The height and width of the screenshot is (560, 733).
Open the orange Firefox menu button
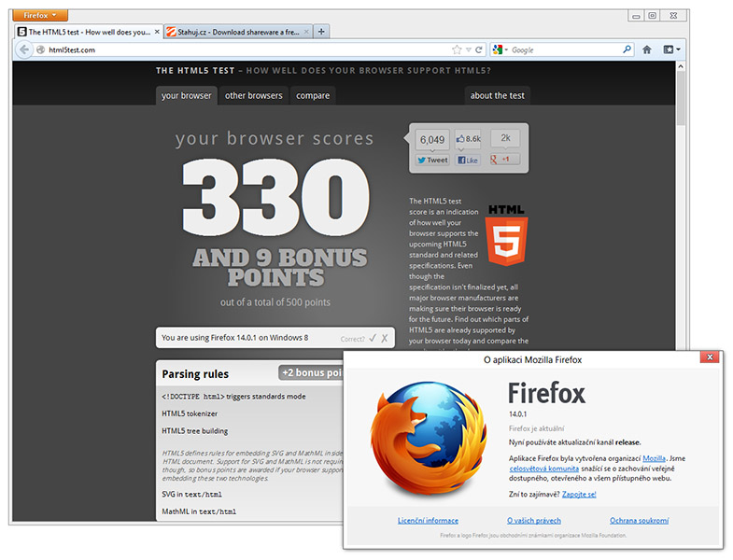point(40,16)
